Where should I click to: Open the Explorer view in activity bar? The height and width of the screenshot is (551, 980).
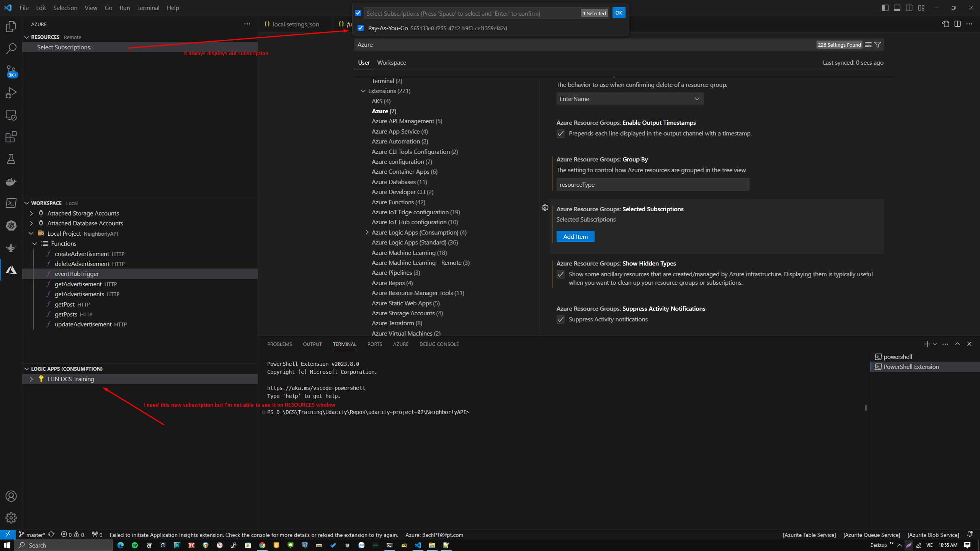coord(11,27)
